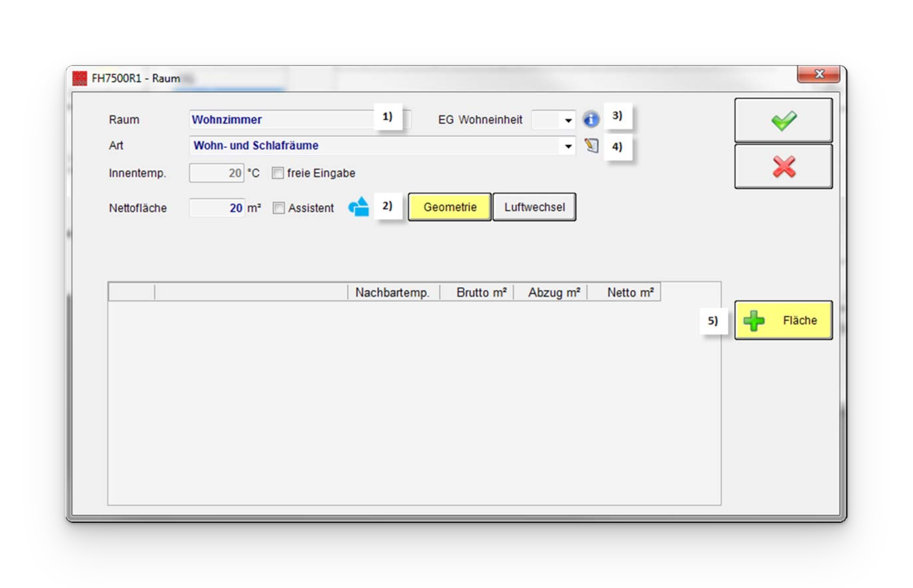913x588 pixels.
Task: Click the notepad edit icon beside Art
Action: 591,146
